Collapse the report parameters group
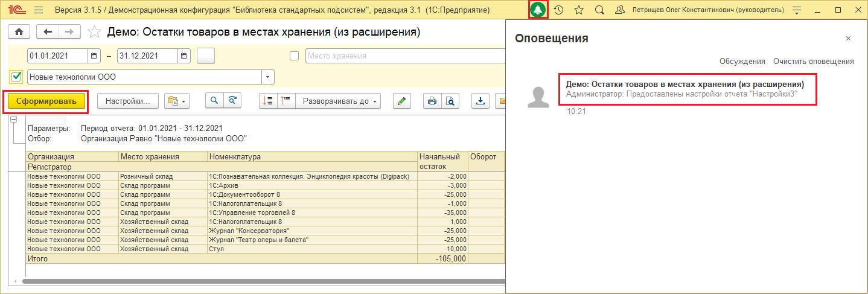 13,120
